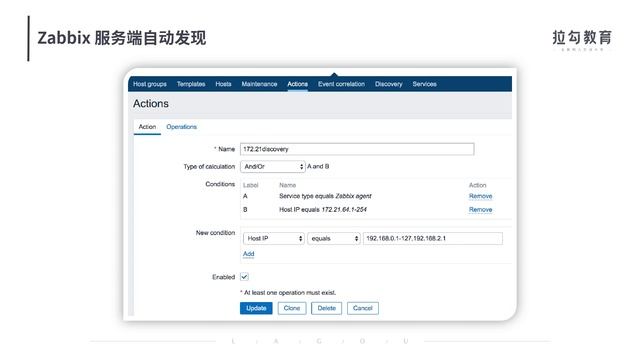Focus the Name field containing 172.21discovery
640x360 pixels.
[357, 149]
